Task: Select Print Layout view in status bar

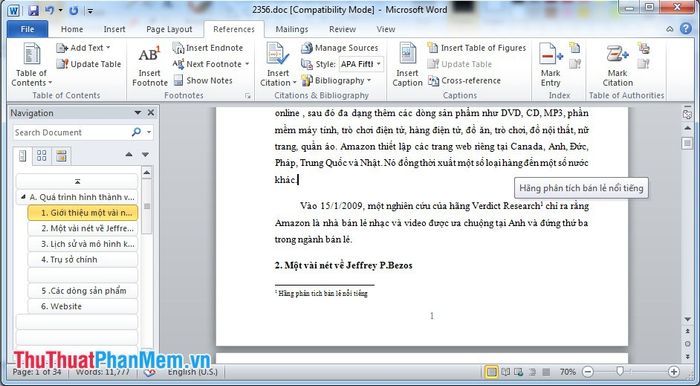Action: coord(492,372)
